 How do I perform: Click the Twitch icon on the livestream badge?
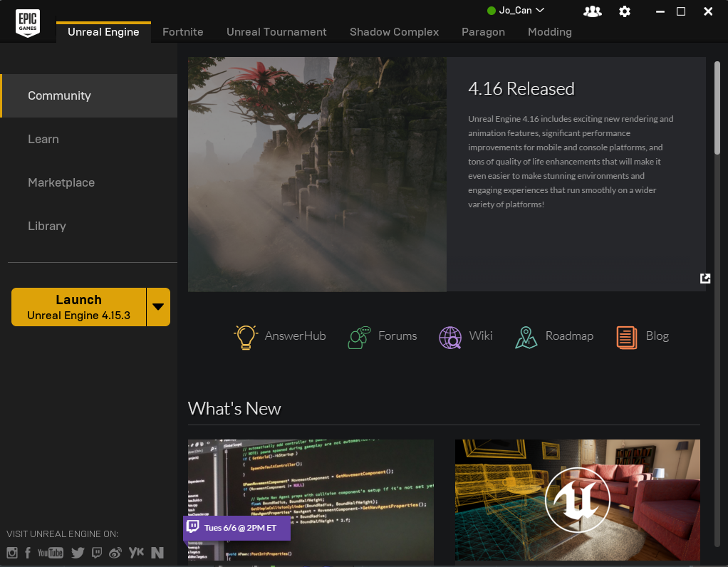click(x=192, y=526)
